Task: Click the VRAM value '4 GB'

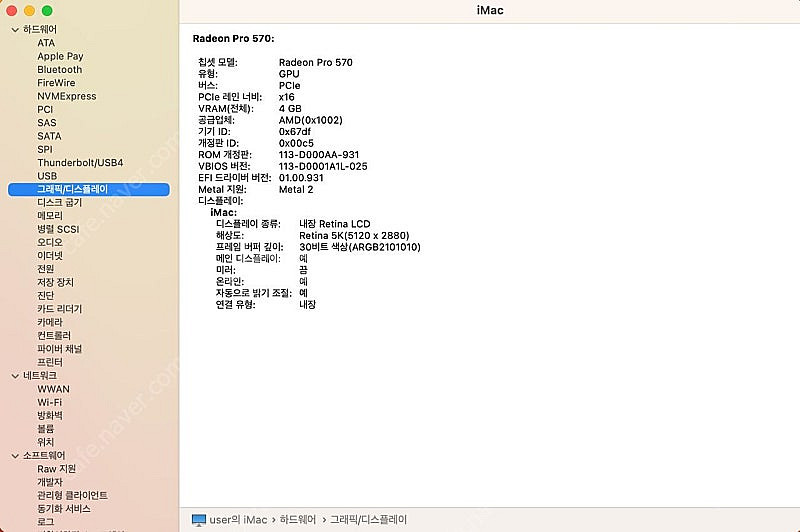Action: (290, 108)
